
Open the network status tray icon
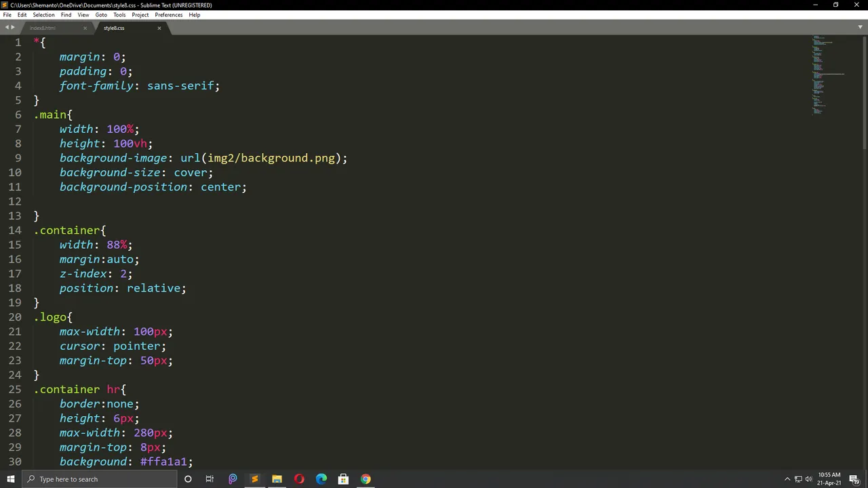coord(798,479)
